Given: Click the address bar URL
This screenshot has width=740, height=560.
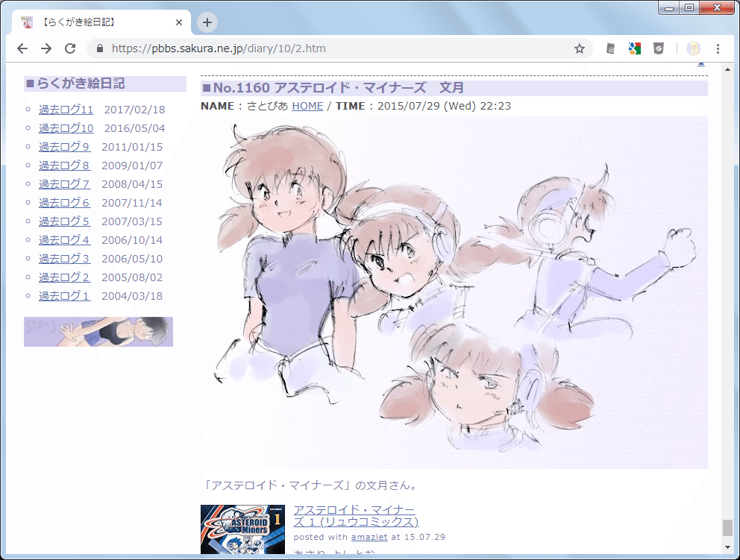Looking at the screenshot, I should coord(219,48).
